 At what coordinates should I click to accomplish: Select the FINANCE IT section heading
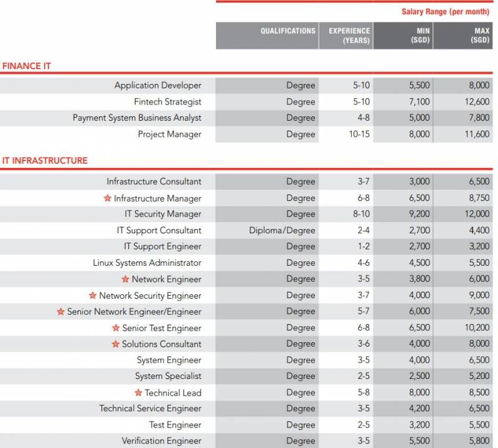pos(27,65)
